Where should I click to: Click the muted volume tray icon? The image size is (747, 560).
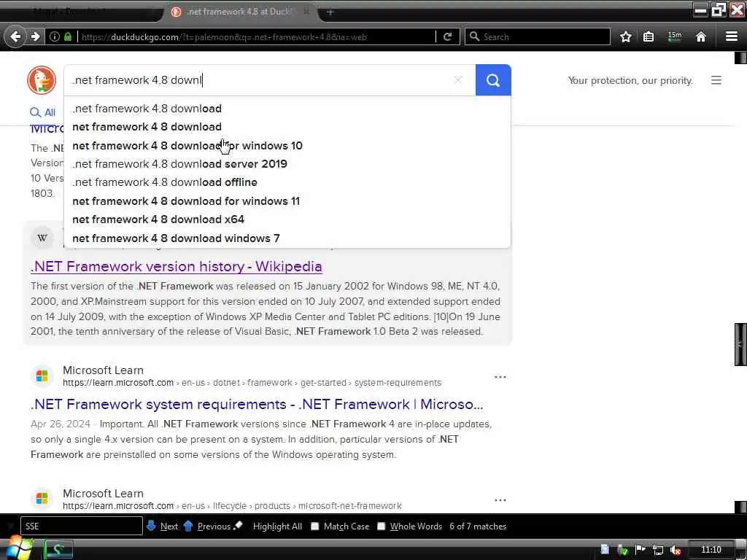(x=675, y=550)
